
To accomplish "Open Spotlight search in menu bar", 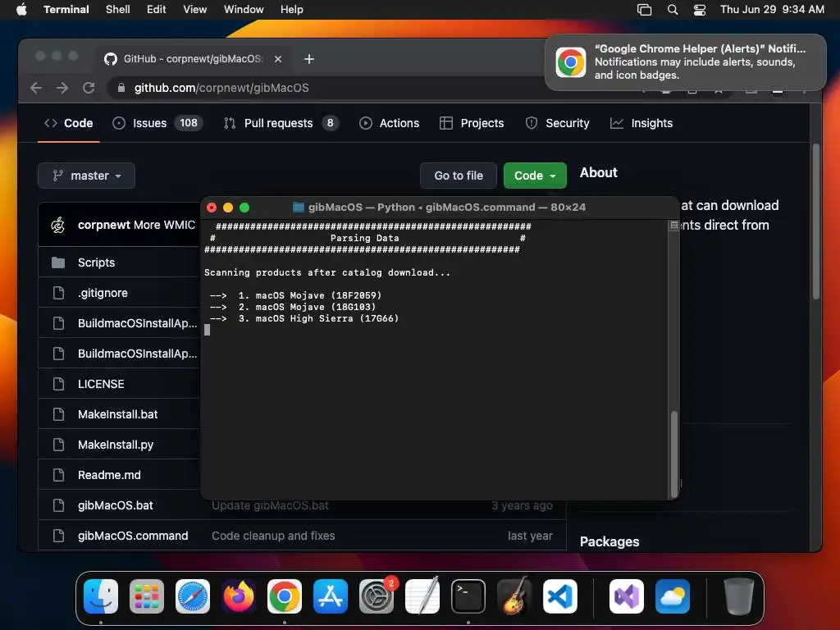I will coord(673,9).
